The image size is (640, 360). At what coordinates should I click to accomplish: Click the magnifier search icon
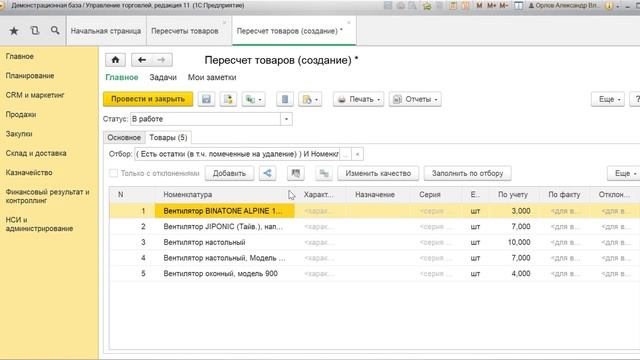tap(55, 31)
